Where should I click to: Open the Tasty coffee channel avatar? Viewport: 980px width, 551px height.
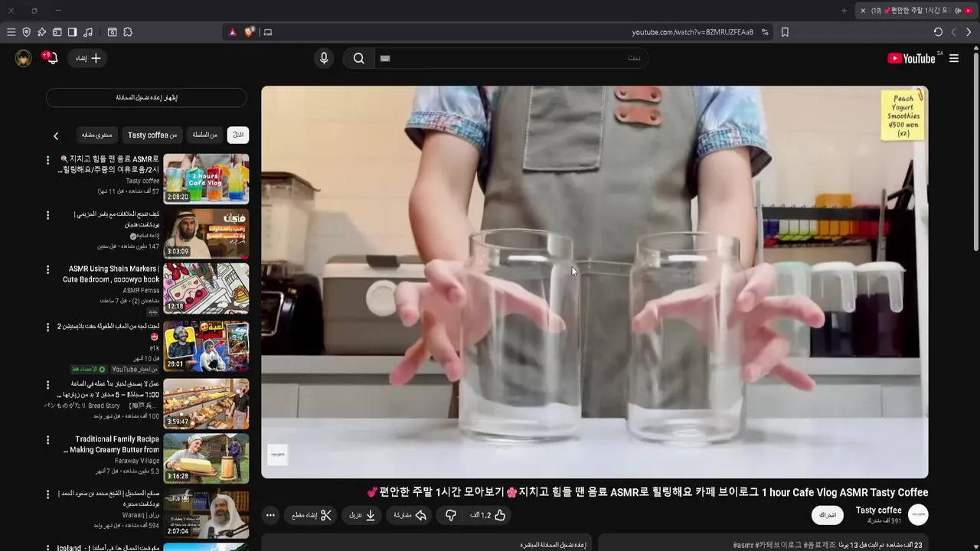tap(918, 515)
